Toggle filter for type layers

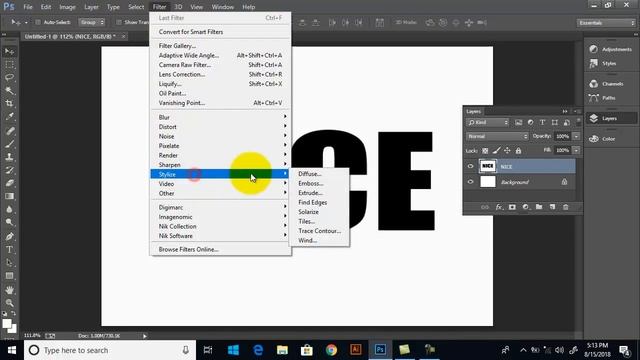tap(542, 122)
